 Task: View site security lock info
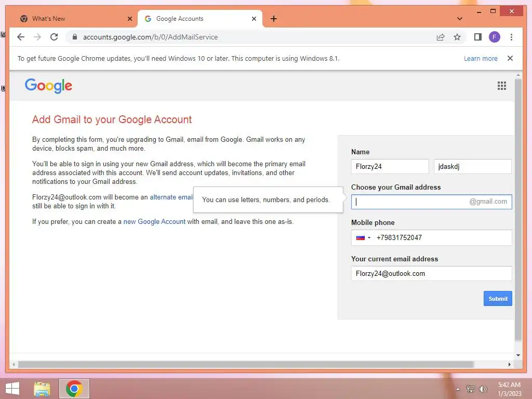(75, 37)
